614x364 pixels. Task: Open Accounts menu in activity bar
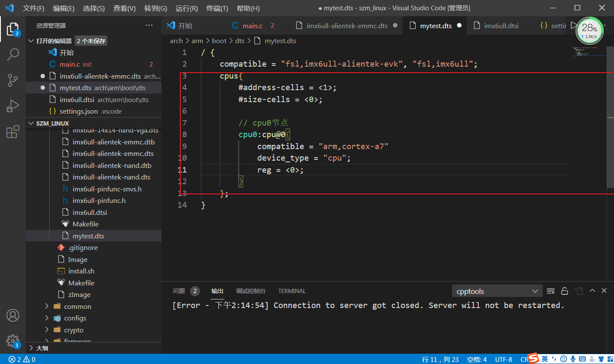(13, 315)
